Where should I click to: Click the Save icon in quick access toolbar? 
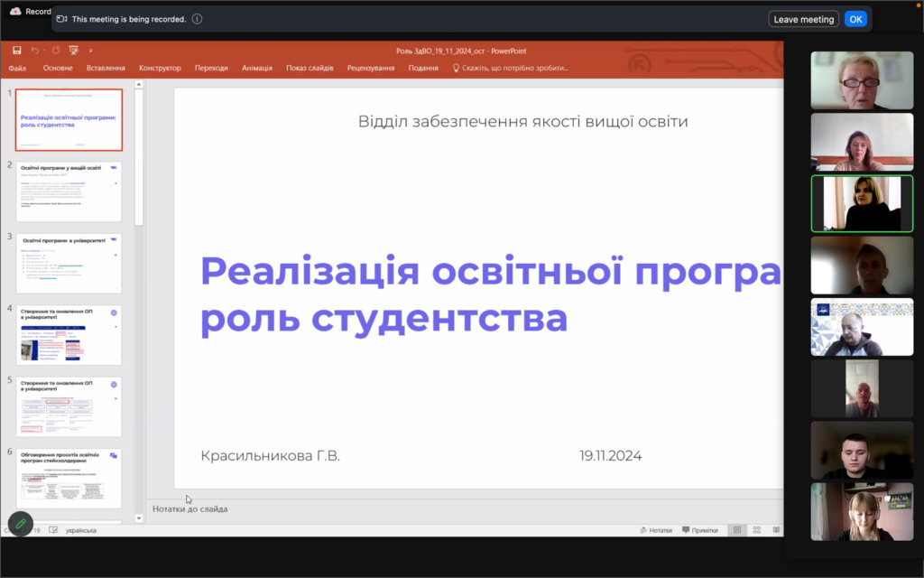[x=16, y=51]
